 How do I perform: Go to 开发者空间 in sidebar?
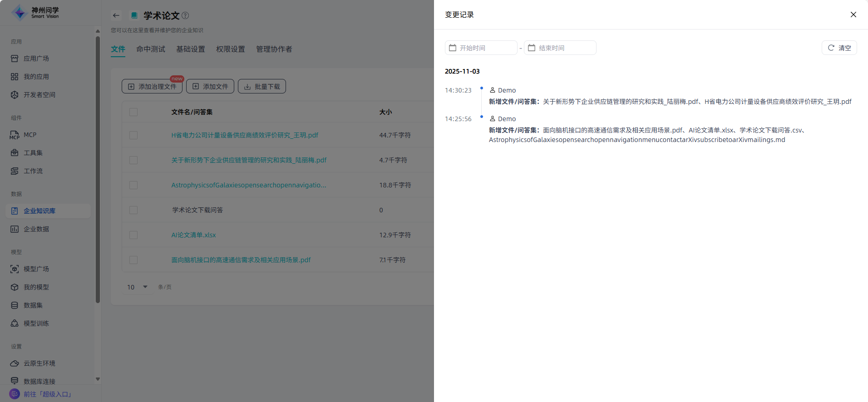(39, 95)
